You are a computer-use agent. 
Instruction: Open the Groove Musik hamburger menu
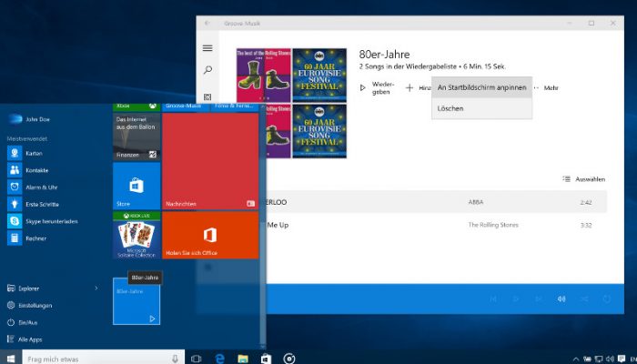[x=207, y=48]
